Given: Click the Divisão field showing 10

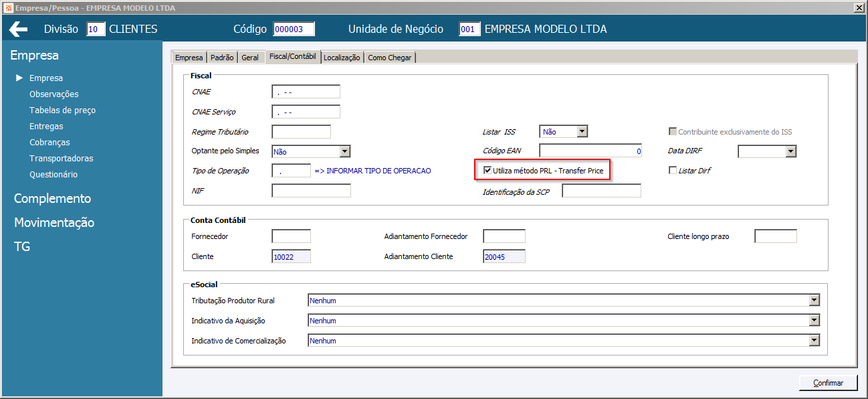Looking at the screenshot, I should pos(96,29).
